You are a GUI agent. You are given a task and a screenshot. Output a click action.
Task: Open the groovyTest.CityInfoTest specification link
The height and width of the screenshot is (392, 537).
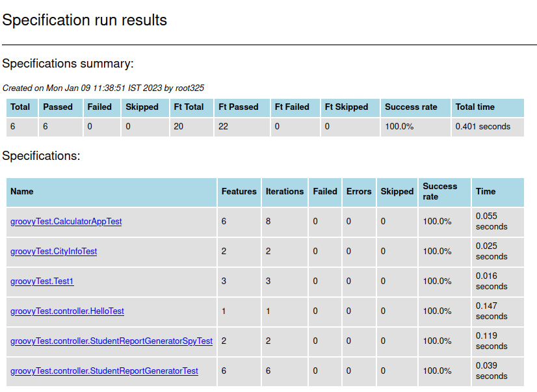[x=53, y=252]
